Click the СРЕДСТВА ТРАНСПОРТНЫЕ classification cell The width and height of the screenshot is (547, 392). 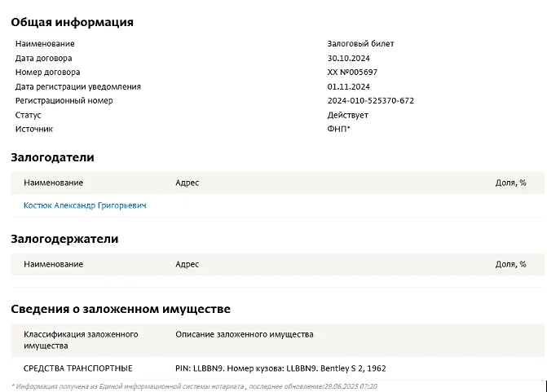77,368
